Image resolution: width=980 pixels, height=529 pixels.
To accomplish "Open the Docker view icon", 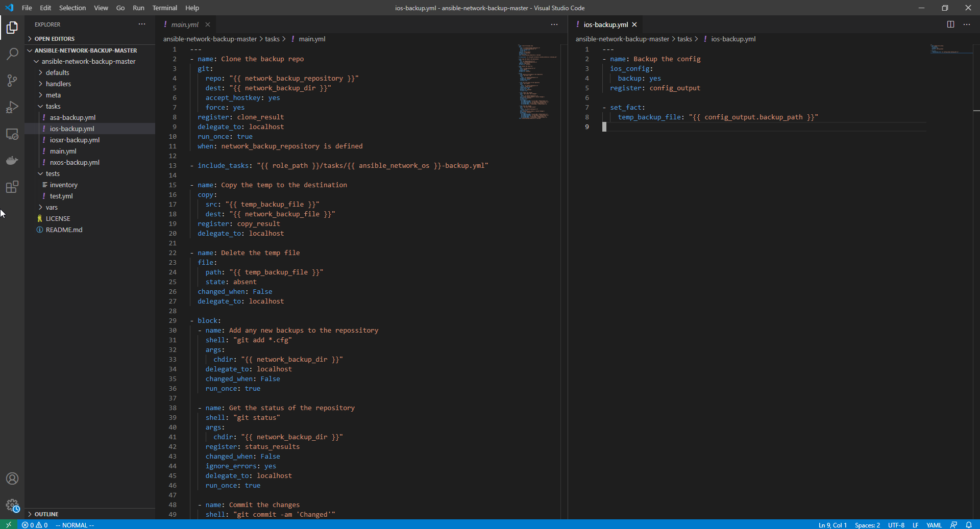I will point(12,161).
